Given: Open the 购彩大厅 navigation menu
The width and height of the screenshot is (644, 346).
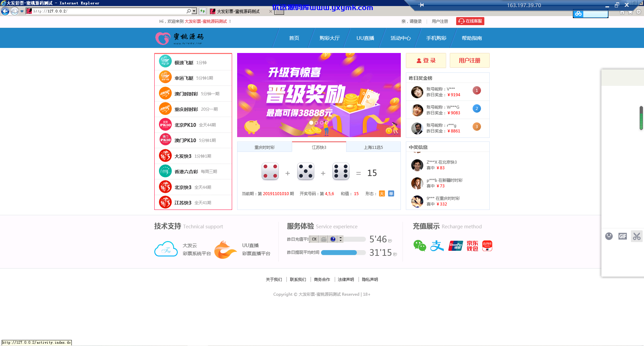Looking at the screenshot, I should point(329,38).
